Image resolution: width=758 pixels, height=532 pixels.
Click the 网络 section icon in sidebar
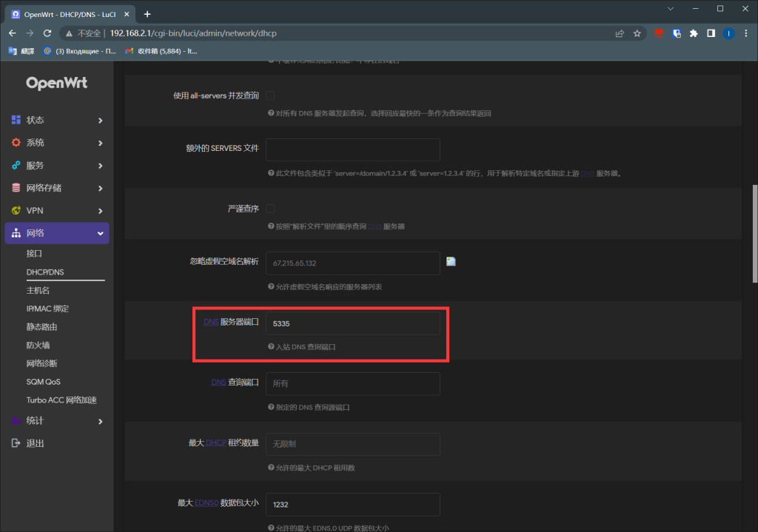16,233
